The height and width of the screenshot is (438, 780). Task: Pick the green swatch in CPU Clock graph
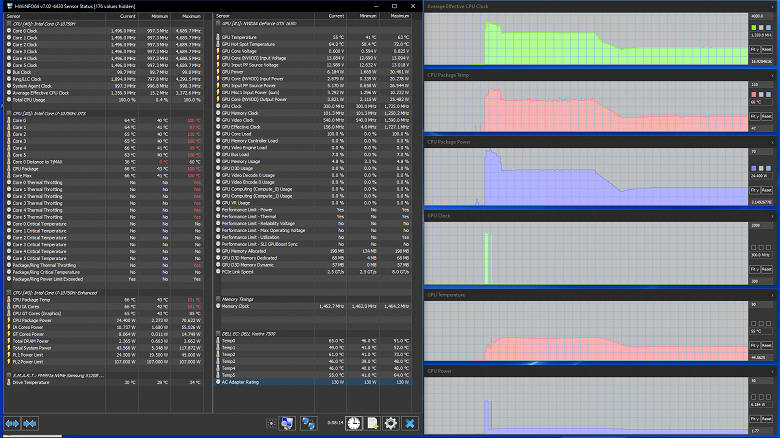coord(754,27)
